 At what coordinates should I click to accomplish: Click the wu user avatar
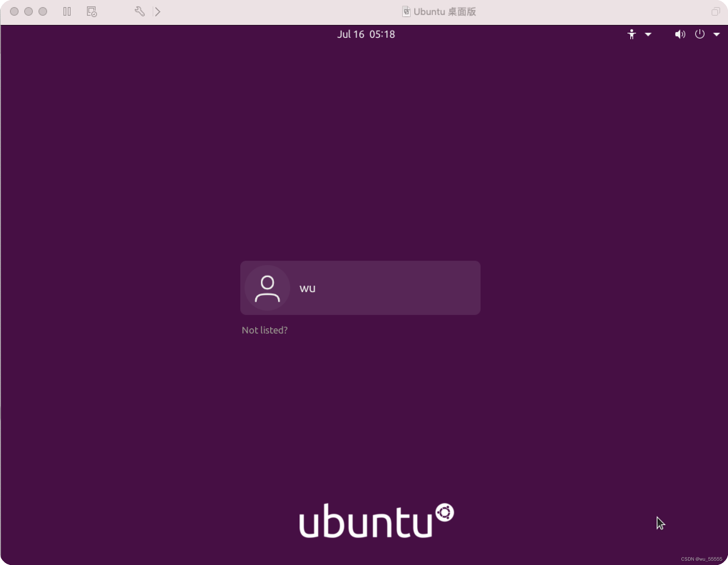[267, 288]
